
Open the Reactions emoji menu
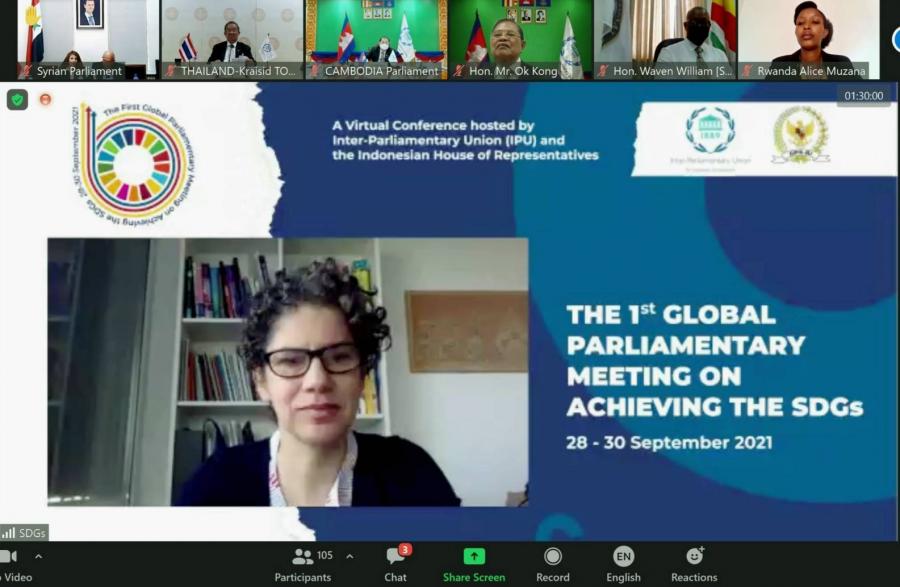(694, 562)
